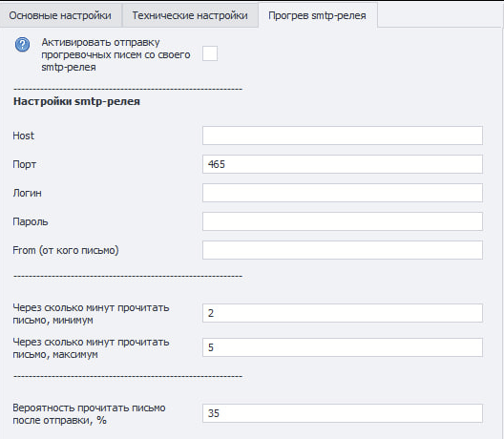Click the Host label text
504x439 pixels.
tap(24, 136)
